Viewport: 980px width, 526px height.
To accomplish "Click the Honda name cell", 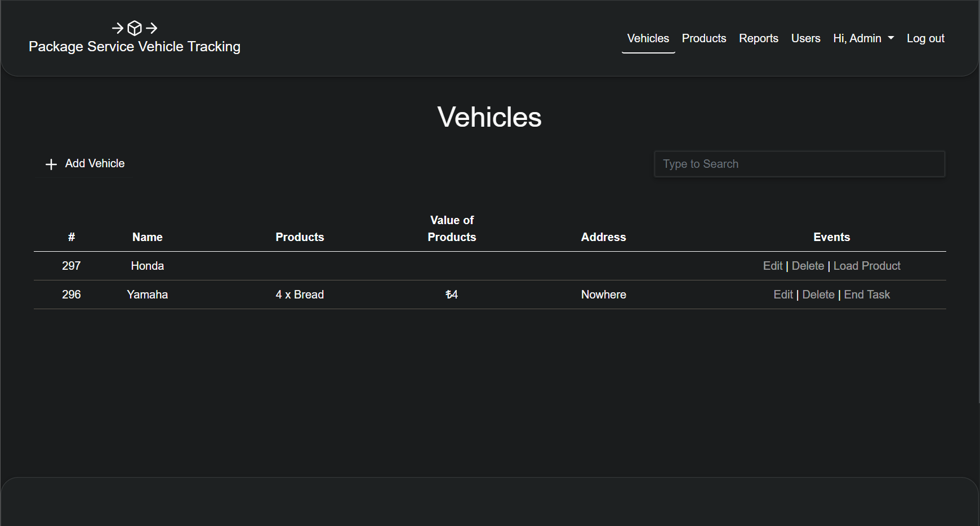I will tap(148, 266).
